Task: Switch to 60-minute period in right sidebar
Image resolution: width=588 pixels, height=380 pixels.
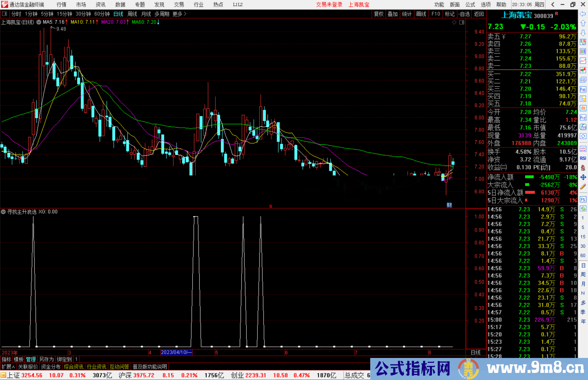Action: [x=583, y=256]
